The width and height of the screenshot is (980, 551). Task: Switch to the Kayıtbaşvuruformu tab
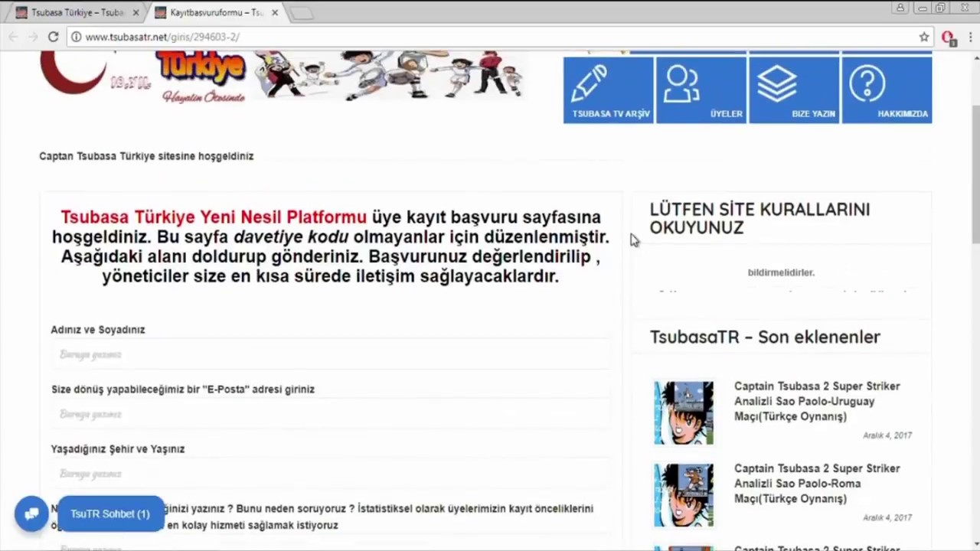click(x=211, y=12)
